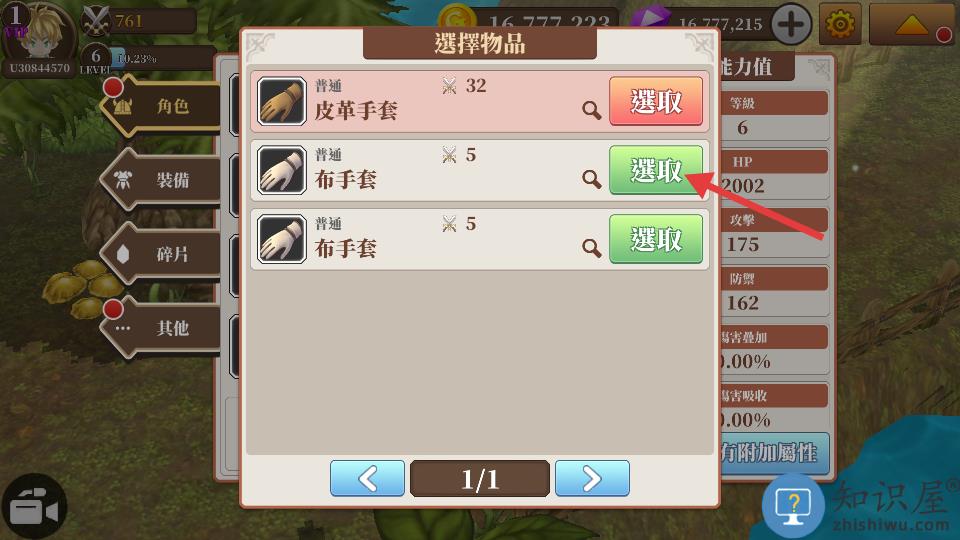
Task: Go to the previous page arrow
Action: click(x=367, y=478)
